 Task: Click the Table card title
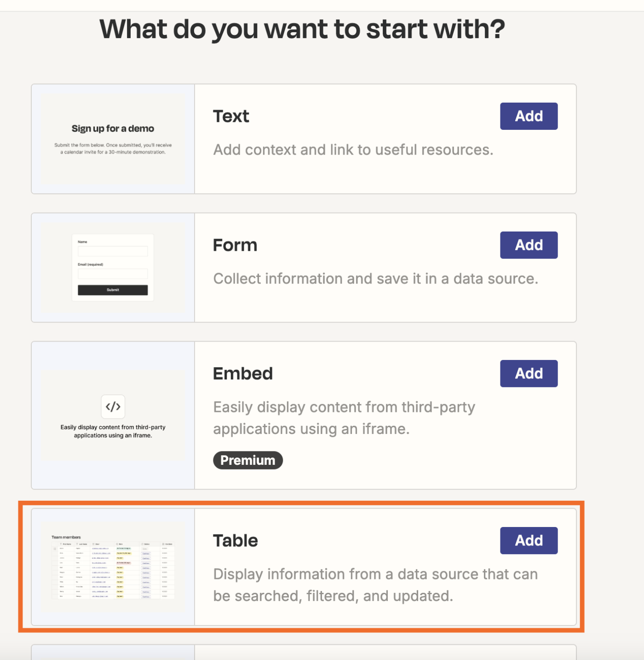236,541
